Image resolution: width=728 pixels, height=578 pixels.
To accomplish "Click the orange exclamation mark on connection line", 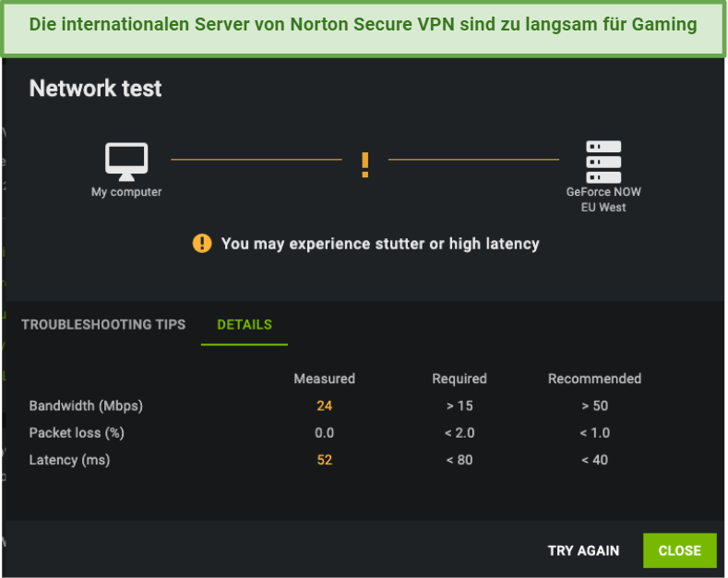I will (x=365, y=164).
